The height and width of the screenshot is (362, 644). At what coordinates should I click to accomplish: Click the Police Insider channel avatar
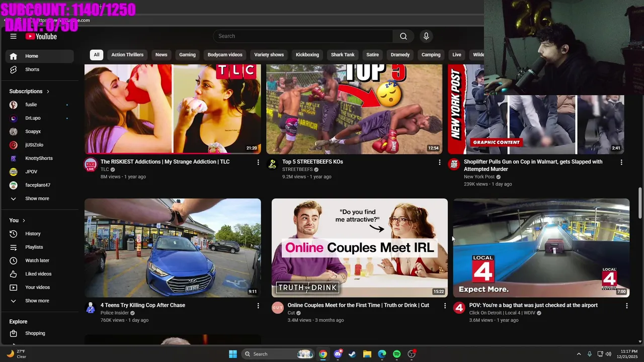click(x=91, y=308)
